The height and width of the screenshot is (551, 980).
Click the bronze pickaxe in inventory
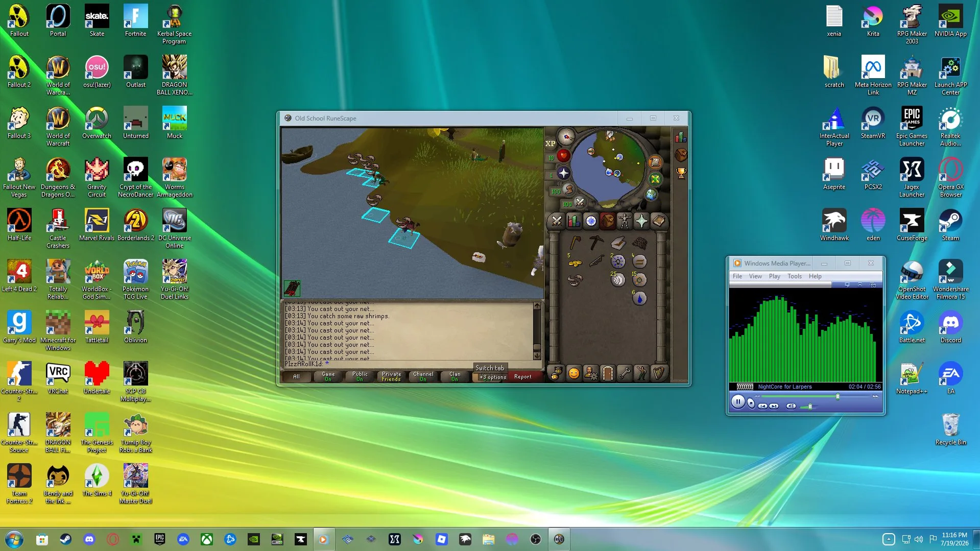point(596,243)
